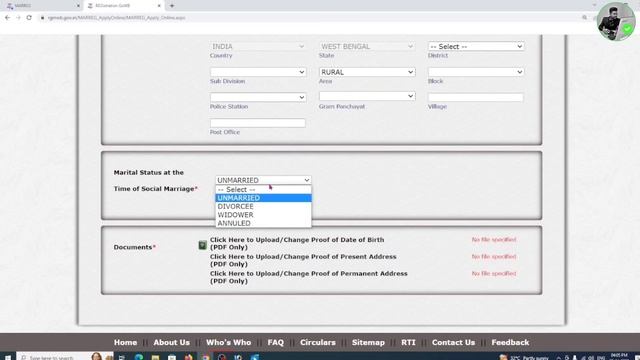
Task: Choose the -- Select -- option in marital list
Action: pos(263,189)
